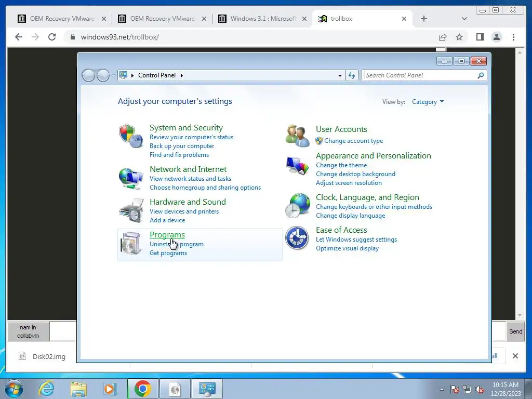Open System and Security shield icon
This screenshot has width=532, height=399.
point(131,136)
